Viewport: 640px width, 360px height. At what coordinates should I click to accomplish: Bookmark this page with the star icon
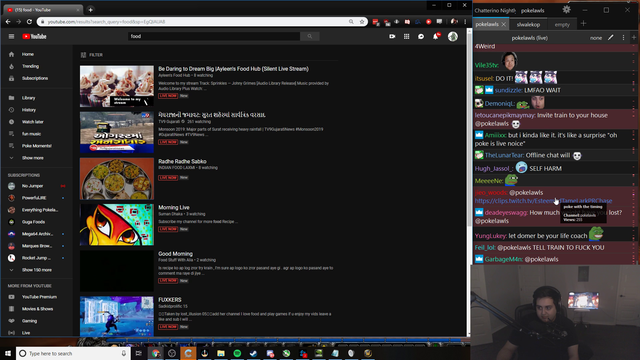coord(362,22)
